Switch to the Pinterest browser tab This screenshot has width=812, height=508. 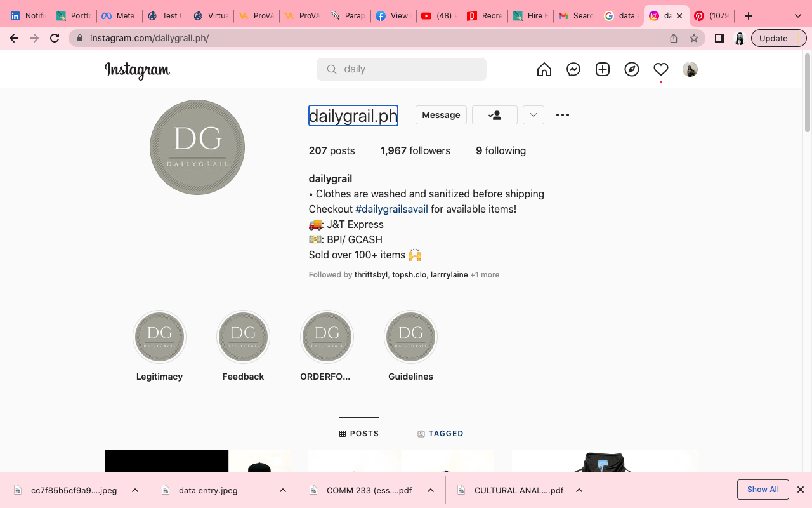pyautogui.click(x=710, y=16)
